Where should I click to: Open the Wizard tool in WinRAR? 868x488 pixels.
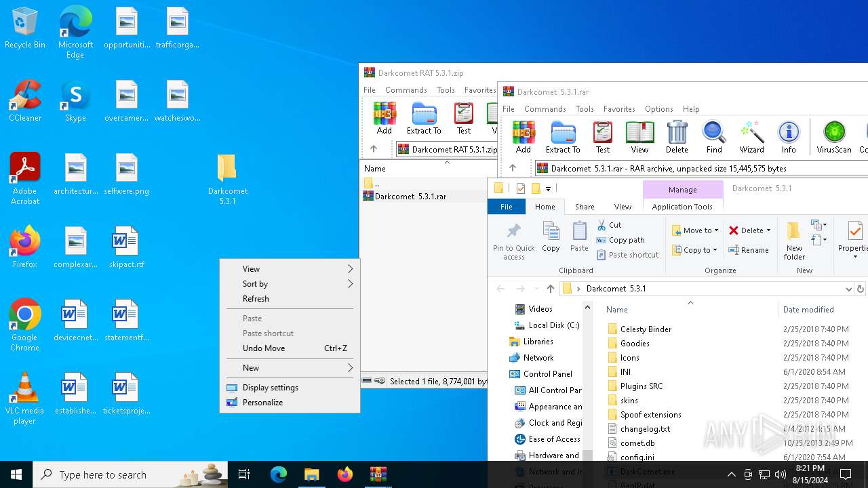pyautogui.click(x=751, y=138)
